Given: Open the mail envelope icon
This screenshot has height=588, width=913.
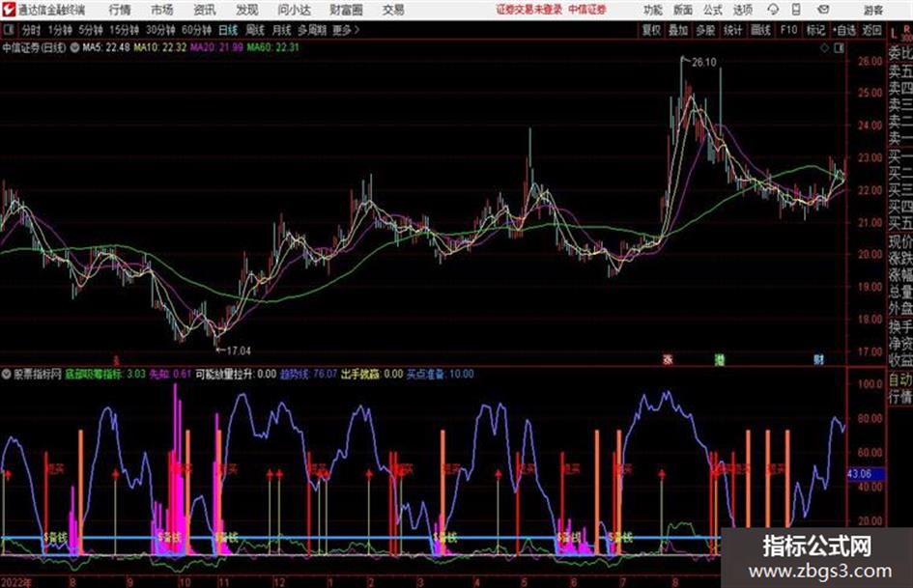Looking at the screenshot, I should tap(823, 10).
